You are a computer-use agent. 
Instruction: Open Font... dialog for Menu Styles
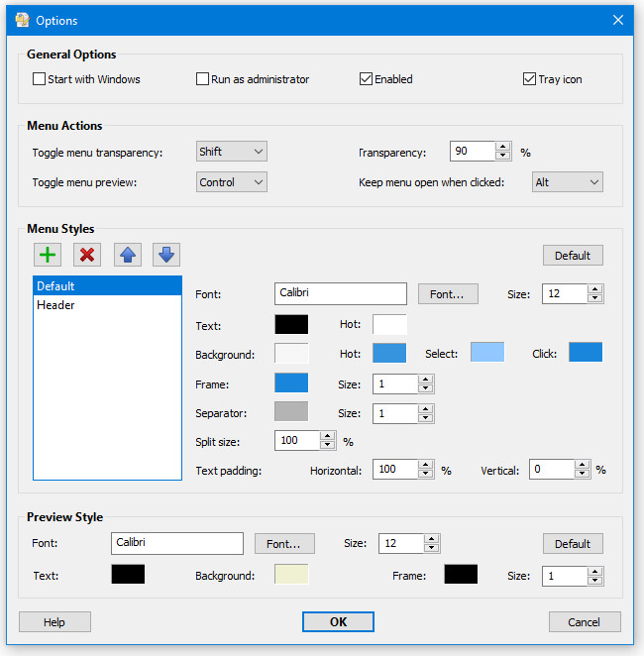click(x=448, y=293)
